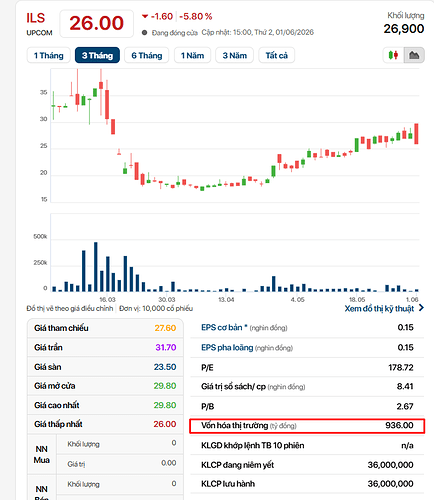Click the chevron next to Xem đồ thị kỹ thuật
Image resolution: width=434 pixels, height=500 pixels.
click(x=421, y=308)
